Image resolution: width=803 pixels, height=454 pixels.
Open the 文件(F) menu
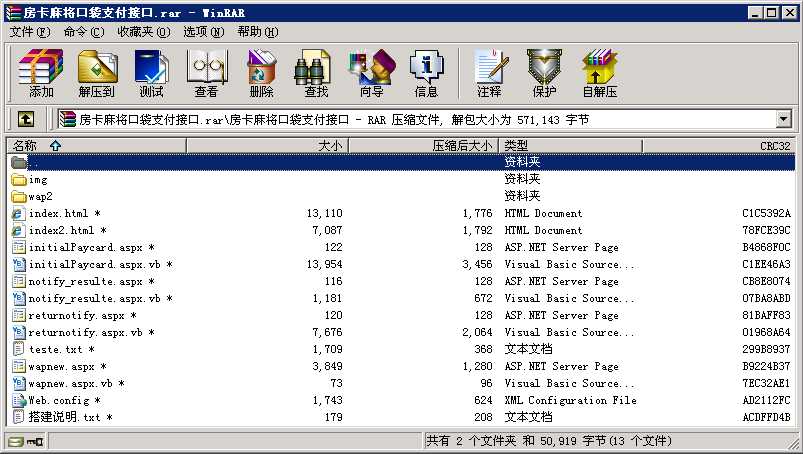[x=30, y=32]
